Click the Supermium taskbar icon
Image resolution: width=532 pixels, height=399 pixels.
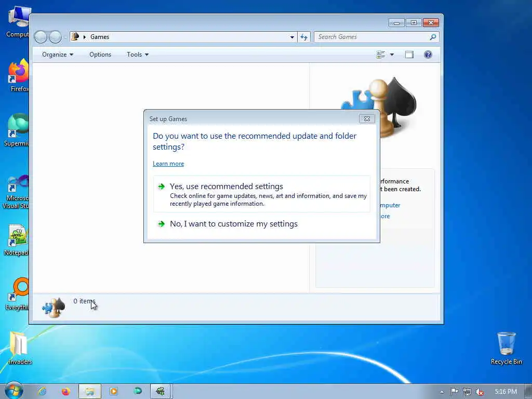[137, 391]
